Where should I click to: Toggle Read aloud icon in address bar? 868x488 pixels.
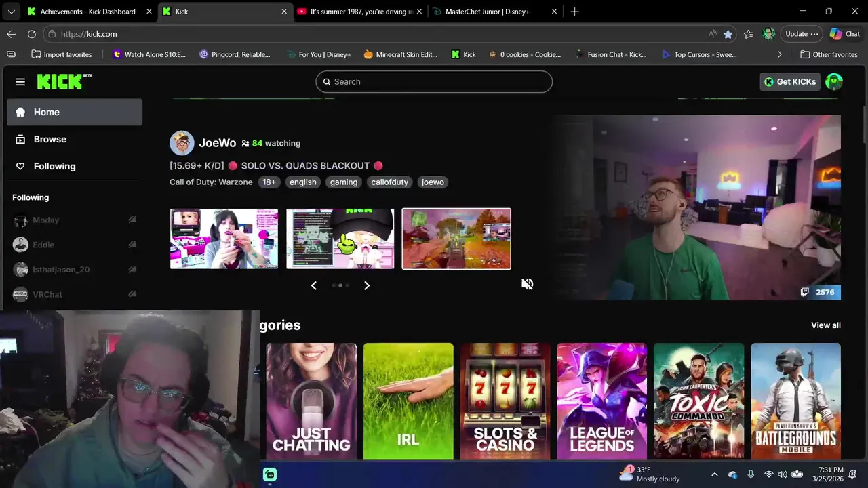click(712, 34)
